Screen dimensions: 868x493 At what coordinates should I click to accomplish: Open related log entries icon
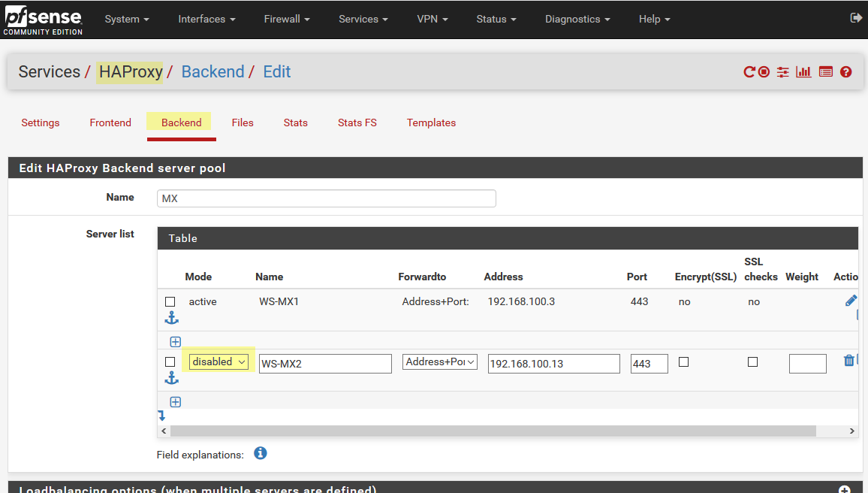coord(825,72)
